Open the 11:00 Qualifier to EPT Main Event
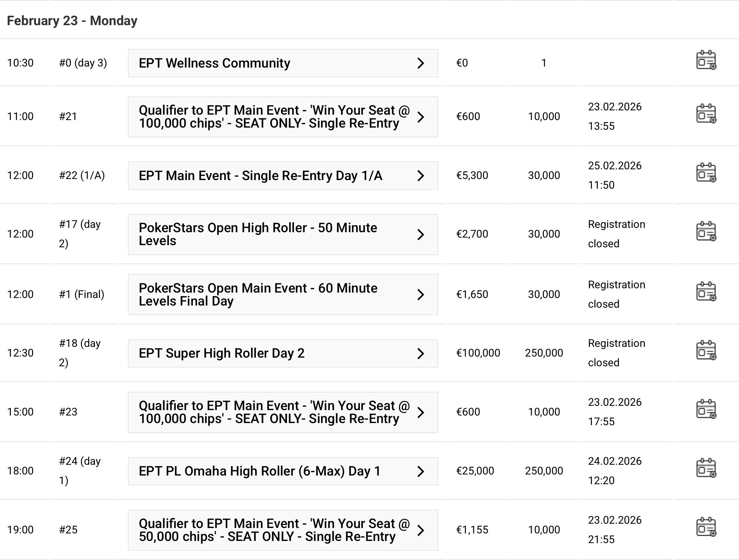 (274, 117)
